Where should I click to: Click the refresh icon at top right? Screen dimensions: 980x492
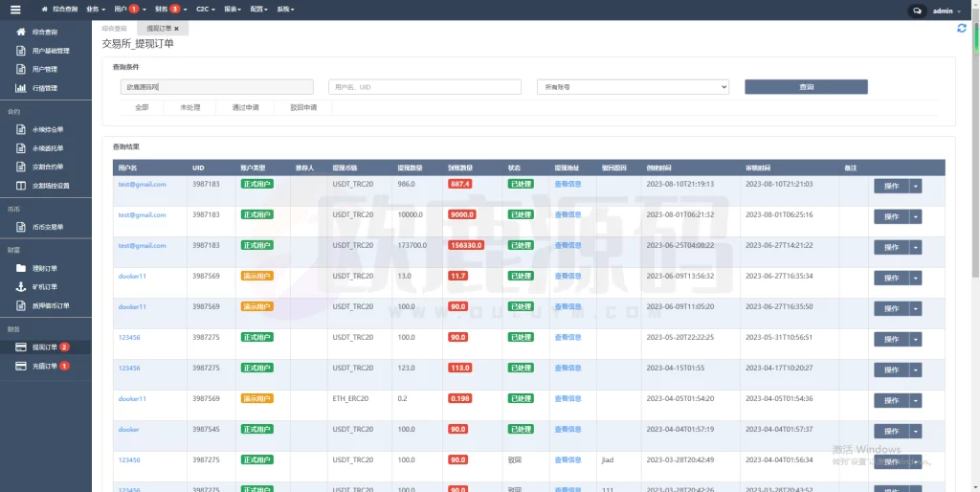961,29
